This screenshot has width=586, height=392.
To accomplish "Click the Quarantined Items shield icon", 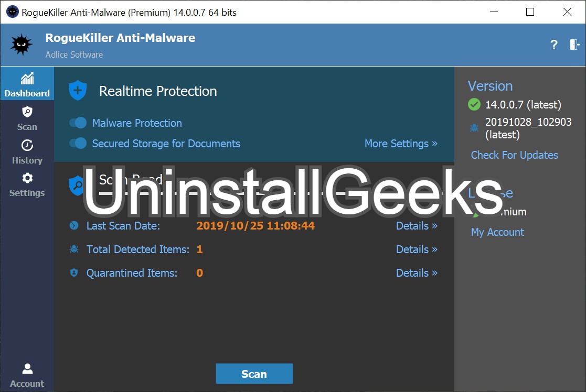I will tap(74, 273).
